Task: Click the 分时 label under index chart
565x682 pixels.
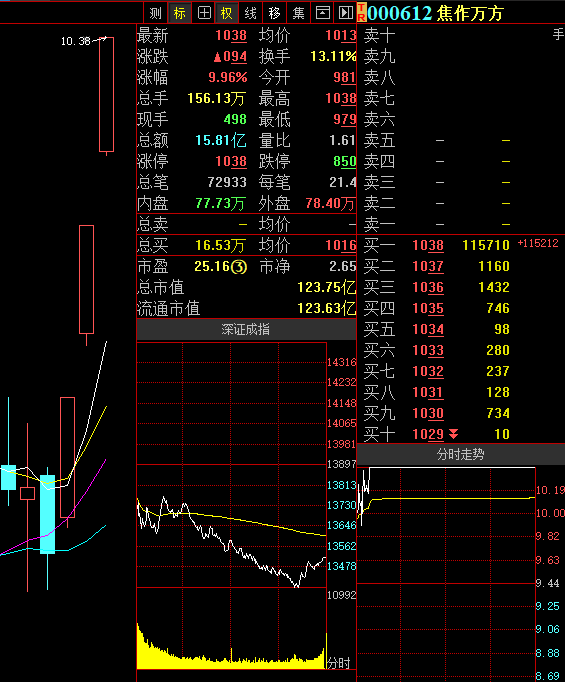Action: pyautogui.click(x=339, y=663)
